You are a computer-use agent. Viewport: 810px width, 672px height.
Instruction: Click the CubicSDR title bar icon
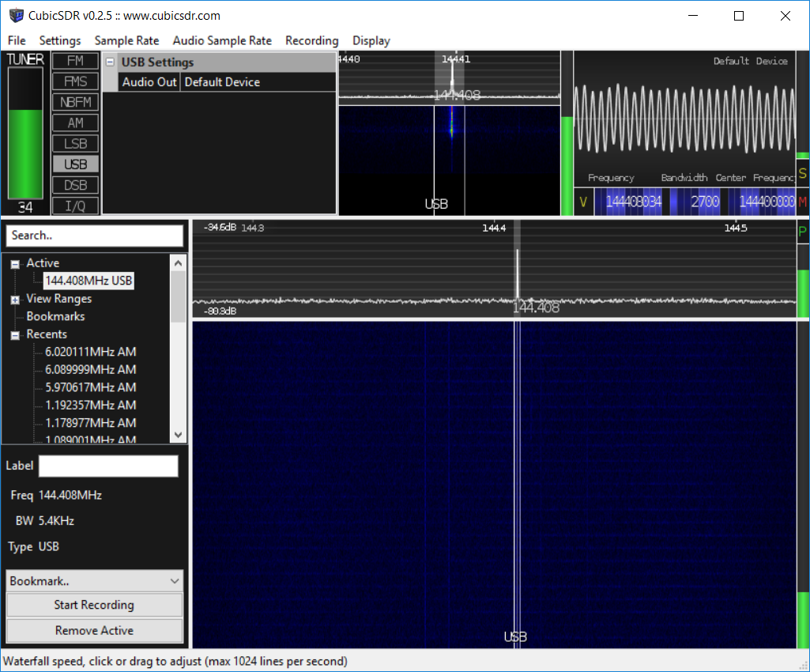click(x=15, y=16)
